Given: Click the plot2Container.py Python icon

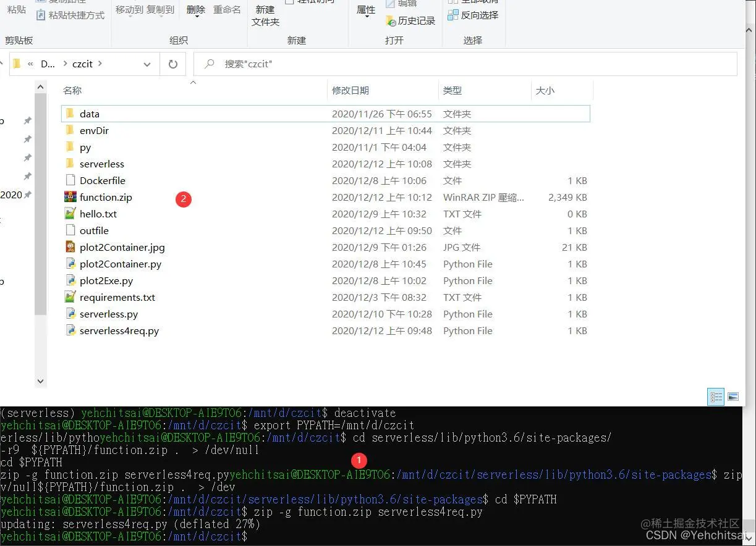Looking at the screenshot, I should click(x=70, y=264).
